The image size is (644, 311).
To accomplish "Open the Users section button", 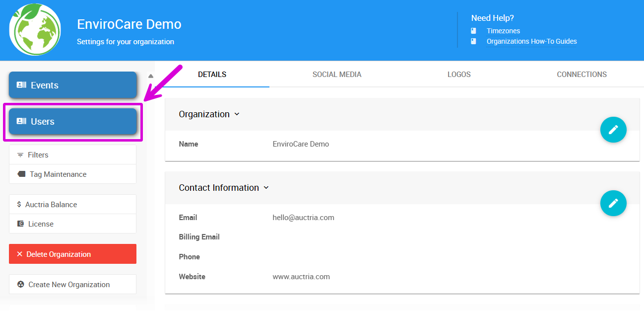I will point(73,122).
